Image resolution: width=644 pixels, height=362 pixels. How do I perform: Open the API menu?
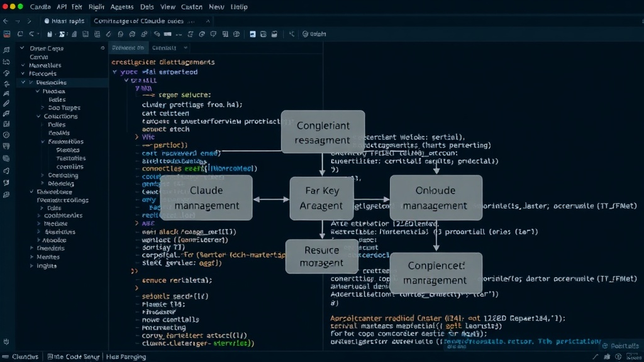coord(62,7)
